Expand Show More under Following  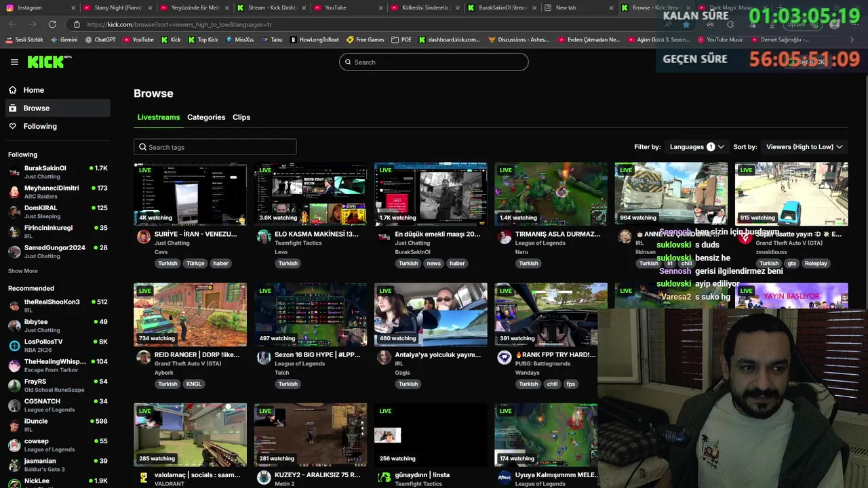click(22, 271)
